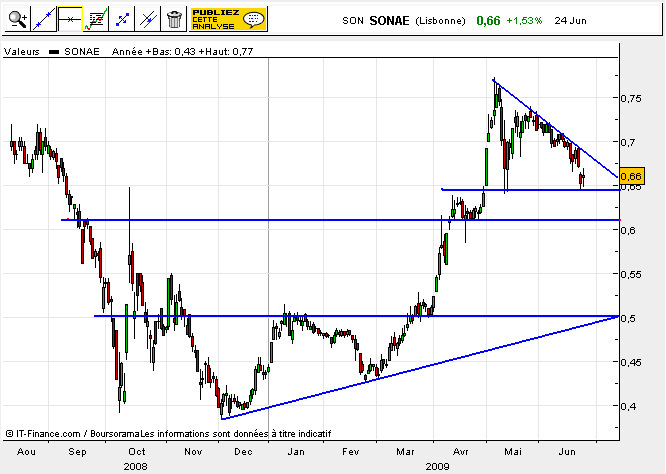
Task: Click the 0,5 price axis label
Action: 628,319
